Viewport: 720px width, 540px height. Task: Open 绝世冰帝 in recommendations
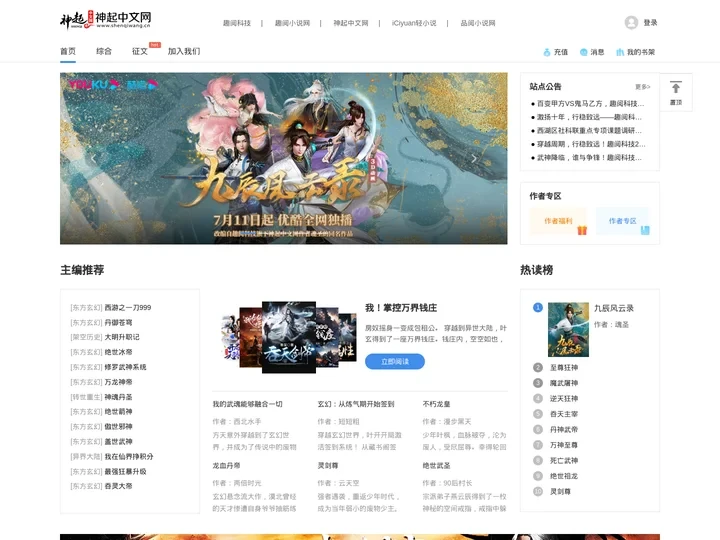(118, 352)
